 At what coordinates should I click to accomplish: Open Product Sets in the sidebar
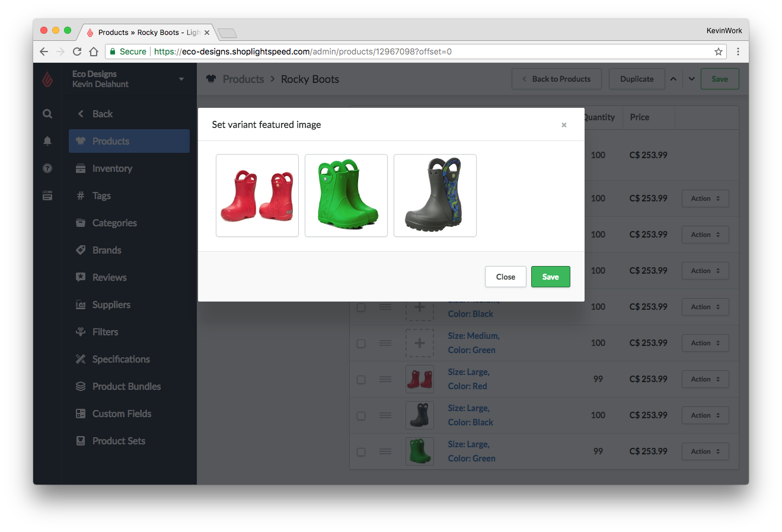tap(129, 441)
